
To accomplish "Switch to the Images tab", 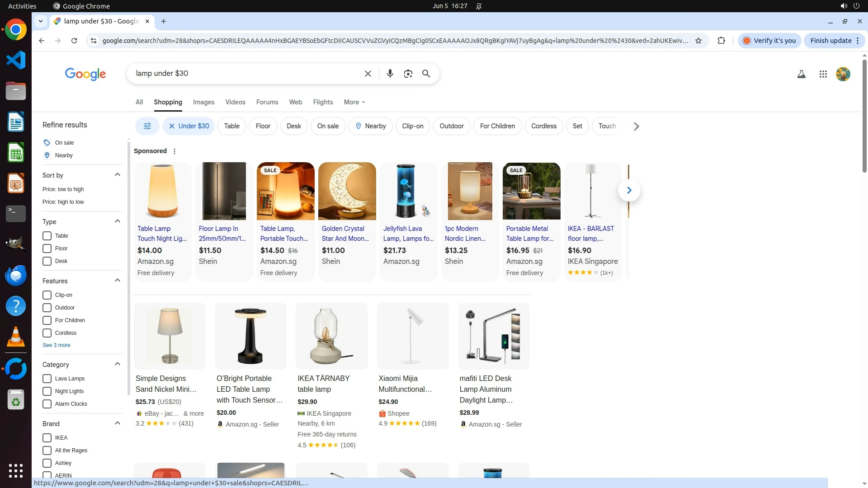I will point(203,102).
